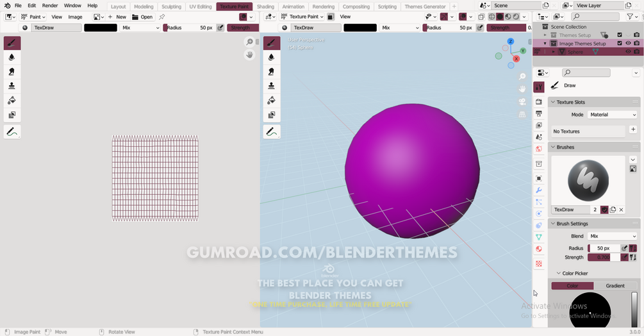Viewport: 644px width, 336px height.
Task: Select the Draw brush in 3D viewport toolbar
Action: point(272,43)
